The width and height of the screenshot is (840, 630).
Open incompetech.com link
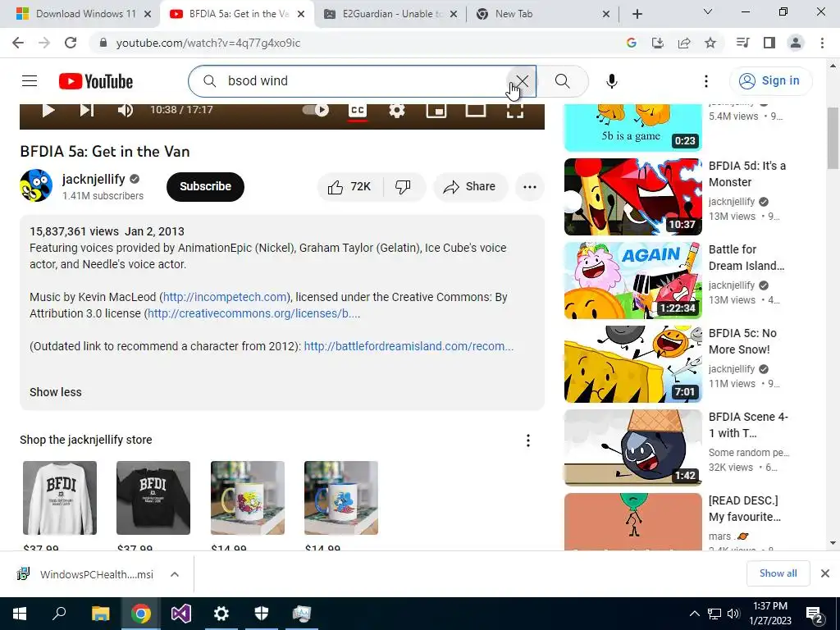click(x=225, y=297)
